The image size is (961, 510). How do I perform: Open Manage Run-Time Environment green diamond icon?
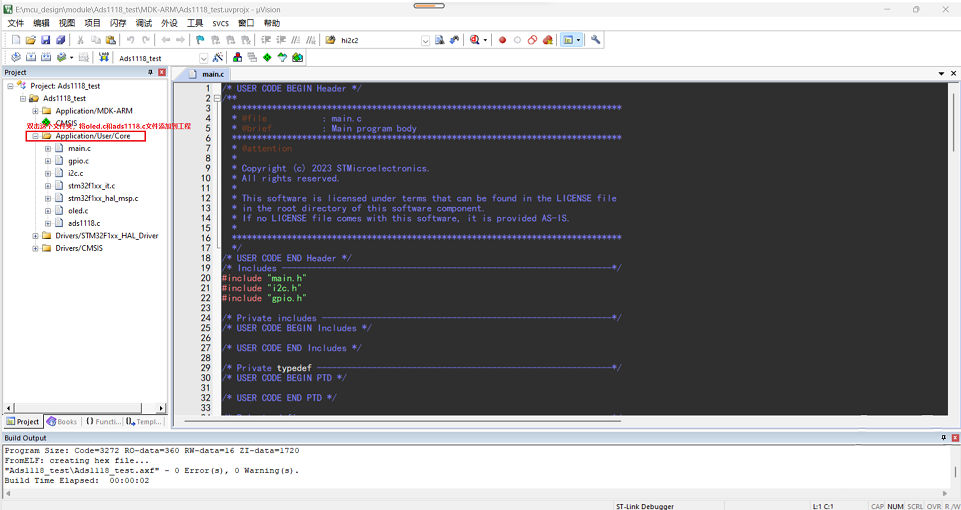tap(267, 58)
